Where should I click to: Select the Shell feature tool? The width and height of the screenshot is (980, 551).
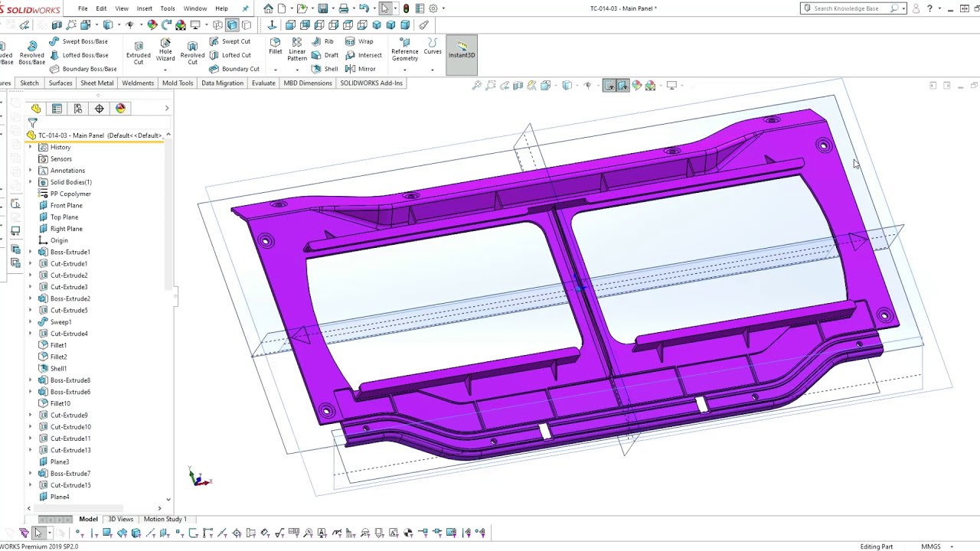coord(325,69)
